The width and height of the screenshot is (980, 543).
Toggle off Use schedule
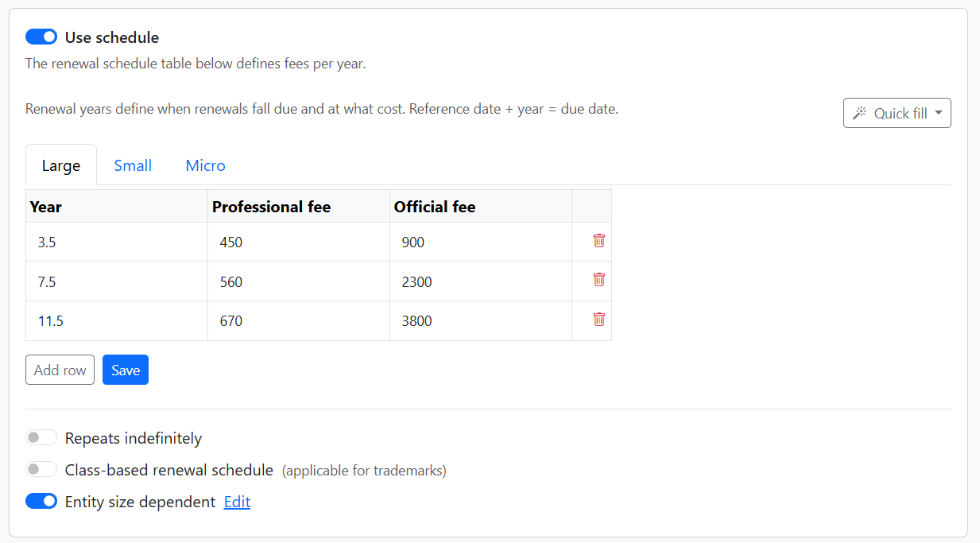[x=41, y=36]
